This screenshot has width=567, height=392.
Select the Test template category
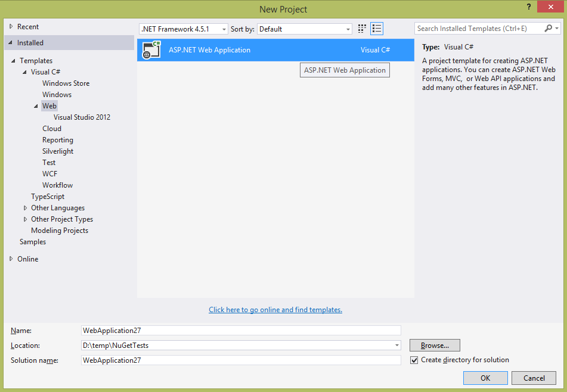pyautogui.click(x=49, y=163)
